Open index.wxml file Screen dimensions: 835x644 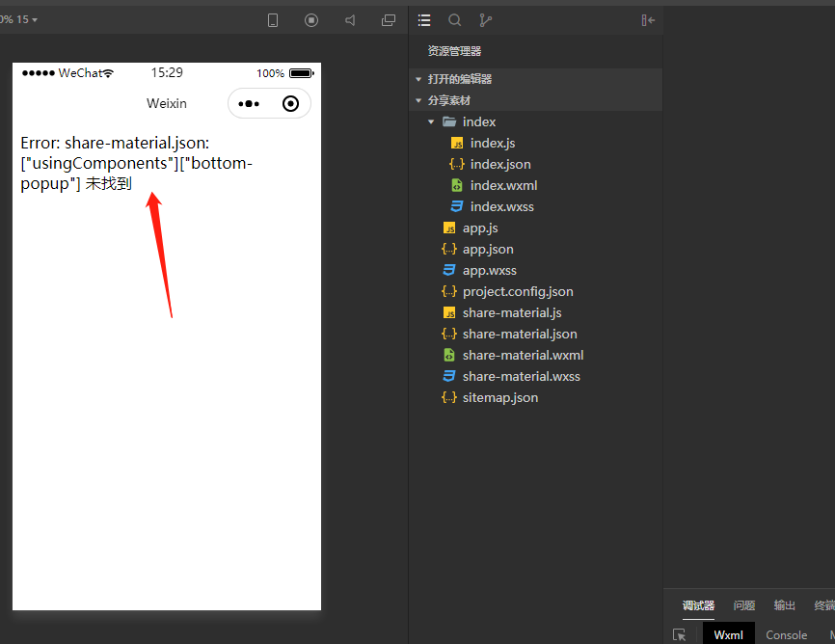535,185
